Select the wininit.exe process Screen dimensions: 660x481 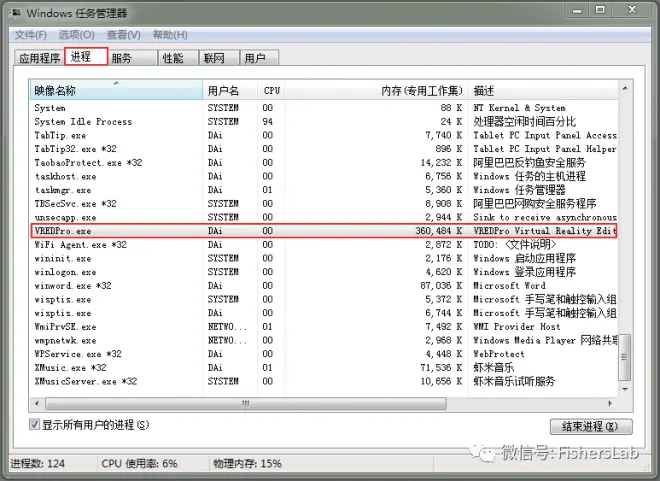pyautogui.click(x=324, y=258)
